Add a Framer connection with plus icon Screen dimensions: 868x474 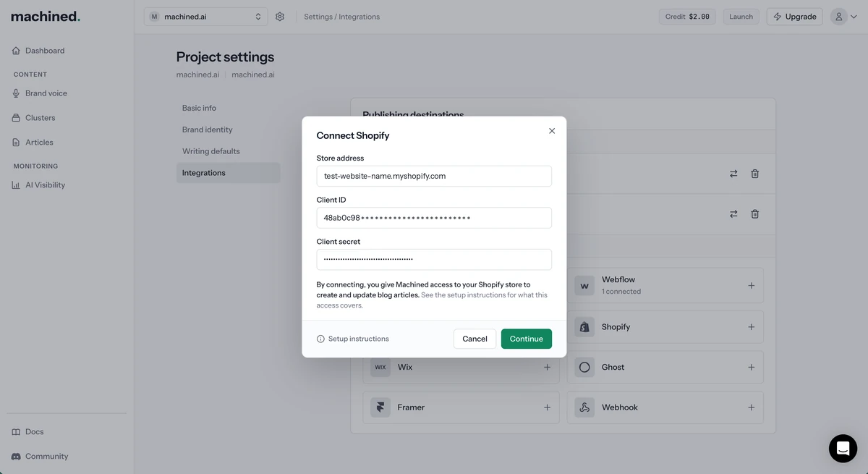pyautogui.click(x=547, y=408)
